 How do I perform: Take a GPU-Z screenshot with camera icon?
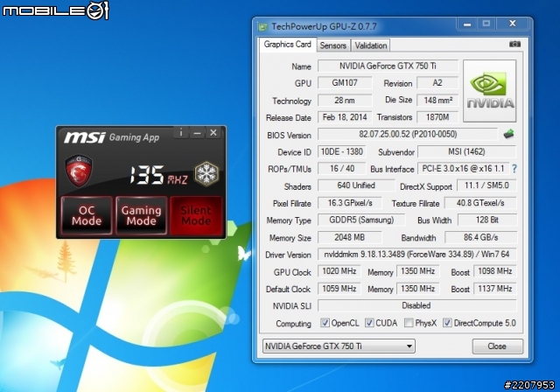point(514,44)
